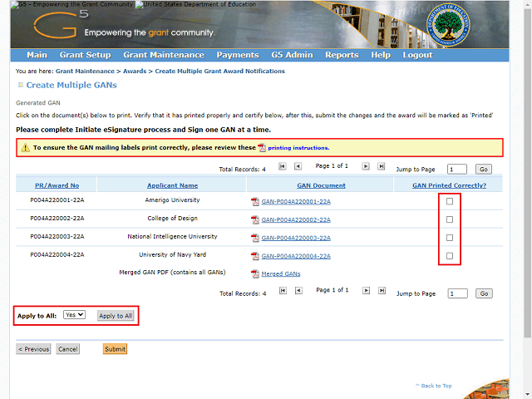This screenshot has height=399, width=532.
Task: Click PDF icon beside GAN-P004A220002-22A
Action: click(x=255, y=219)
